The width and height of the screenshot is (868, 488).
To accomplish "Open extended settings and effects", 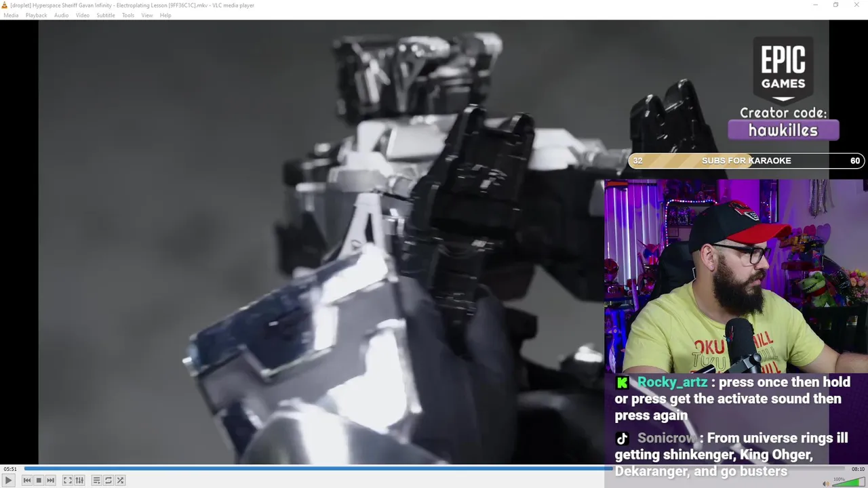I will (x=79, y=480).
